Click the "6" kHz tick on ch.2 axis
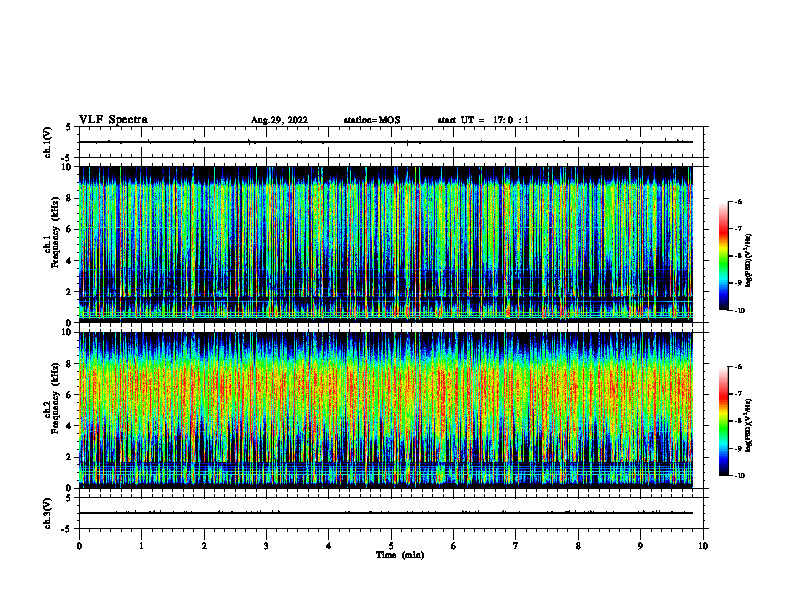This screenshot has width=792, height=612. (x=70, y=395)
